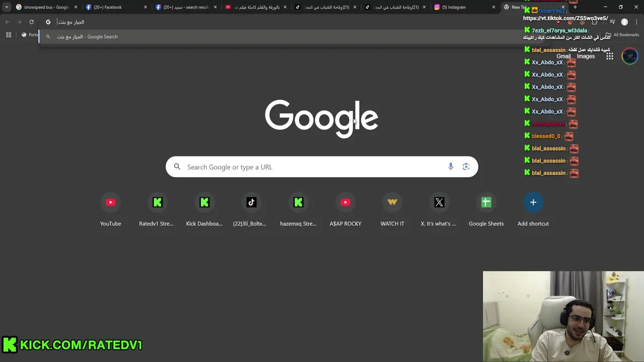Close the ishowspeed bus Google tab
The width and height of the screenshot is (644, 362).
(75, 7)
